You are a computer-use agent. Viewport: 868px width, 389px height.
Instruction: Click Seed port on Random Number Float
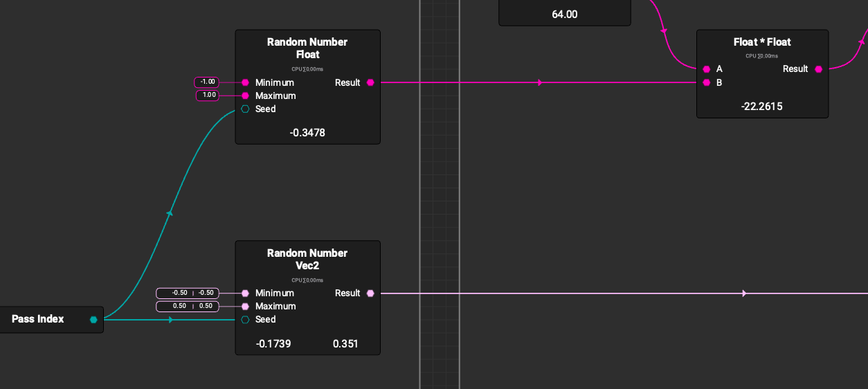(245, 109)
